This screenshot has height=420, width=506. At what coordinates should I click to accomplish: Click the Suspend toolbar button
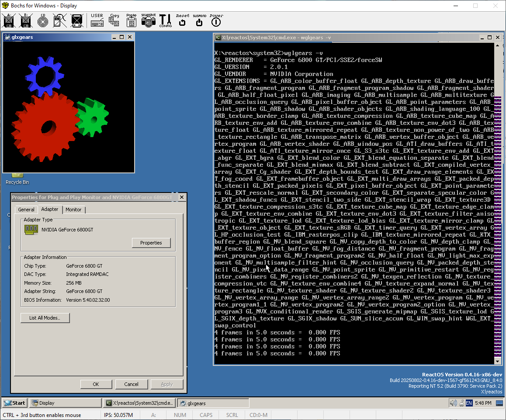[x=199, y=21]
